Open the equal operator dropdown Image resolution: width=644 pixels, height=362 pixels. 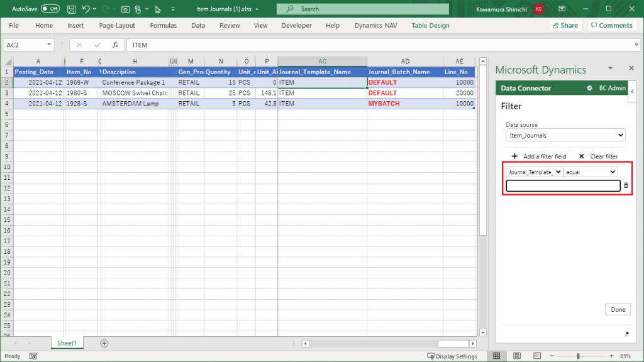(591, 172)
